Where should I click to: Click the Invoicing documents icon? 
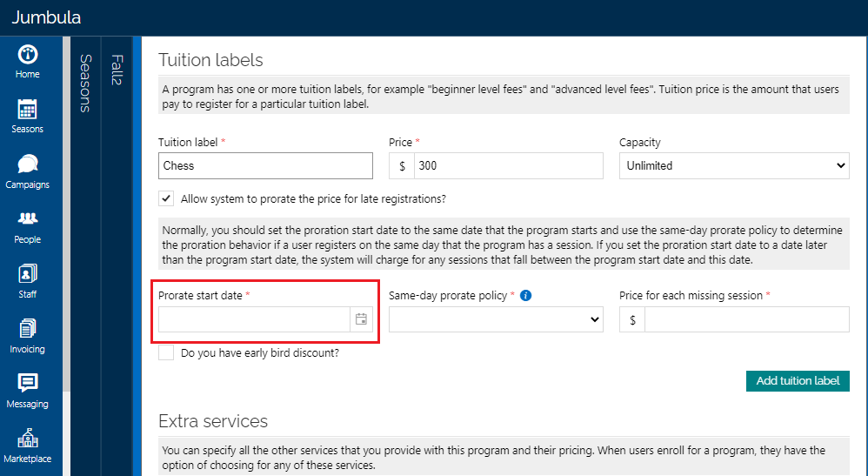tap(28, 329)
